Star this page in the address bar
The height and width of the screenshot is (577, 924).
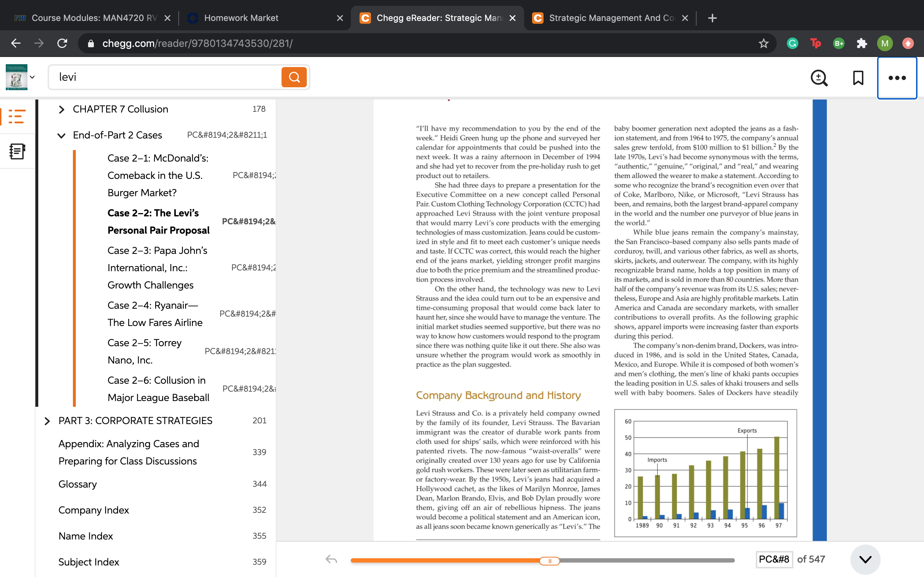[x=763, y=44]
